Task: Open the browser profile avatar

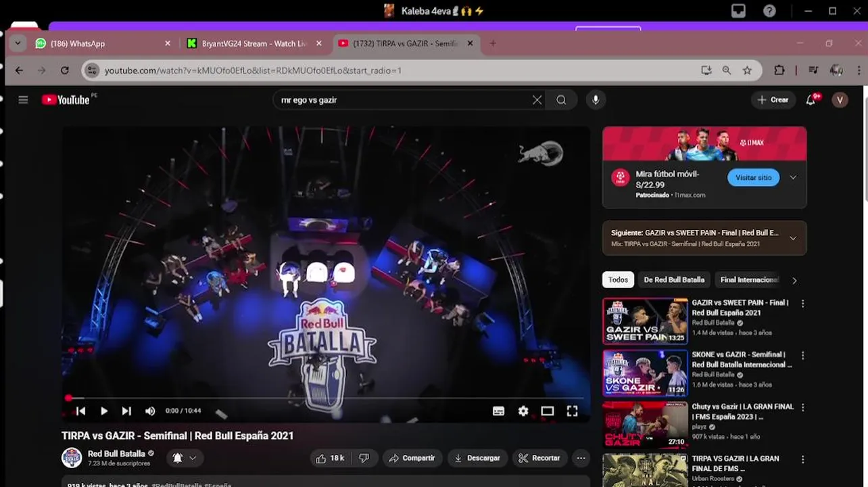Action: [836, 70]
